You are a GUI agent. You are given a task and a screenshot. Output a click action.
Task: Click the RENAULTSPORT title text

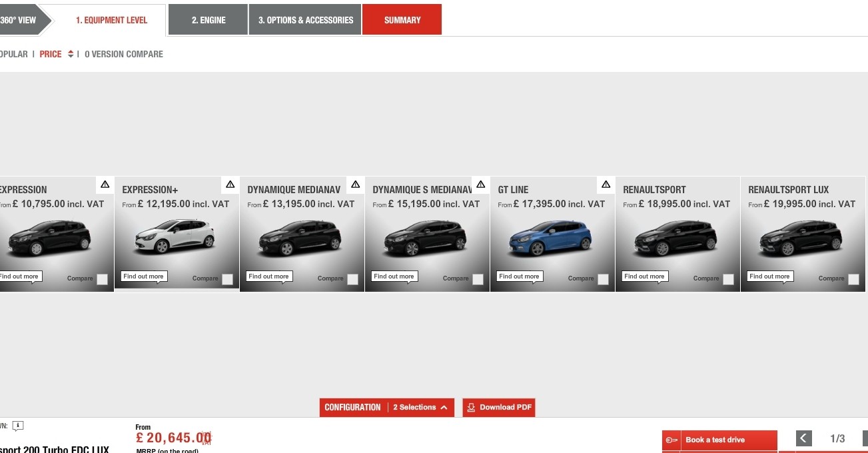[654, 190]
